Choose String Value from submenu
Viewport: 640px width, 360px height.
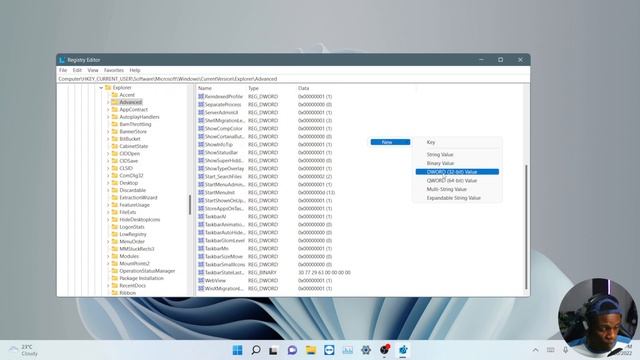click(x=457, y=154)
